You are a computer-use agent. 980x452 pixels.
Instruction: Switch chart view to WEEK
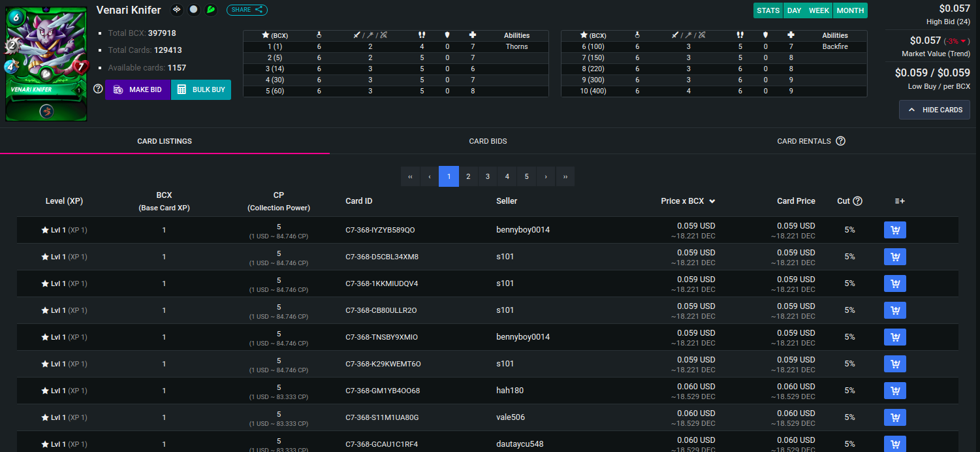point(819,10)
